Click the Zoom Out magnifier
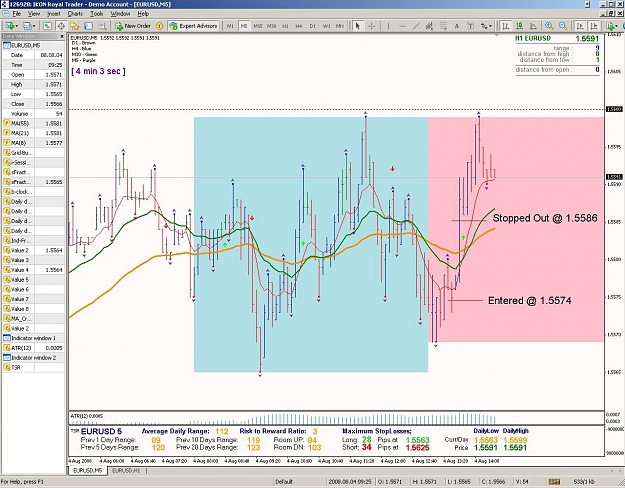625x488 pixels. [563, 26]
